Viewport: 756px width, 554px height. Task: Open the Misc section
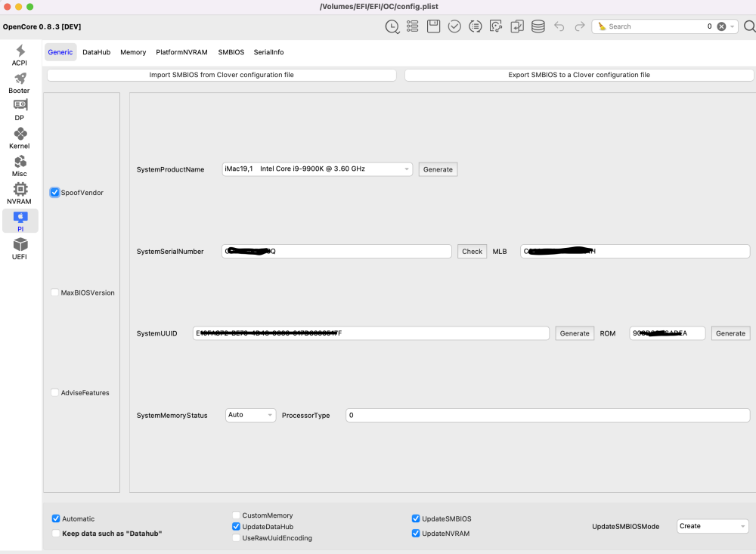point(20,166)
